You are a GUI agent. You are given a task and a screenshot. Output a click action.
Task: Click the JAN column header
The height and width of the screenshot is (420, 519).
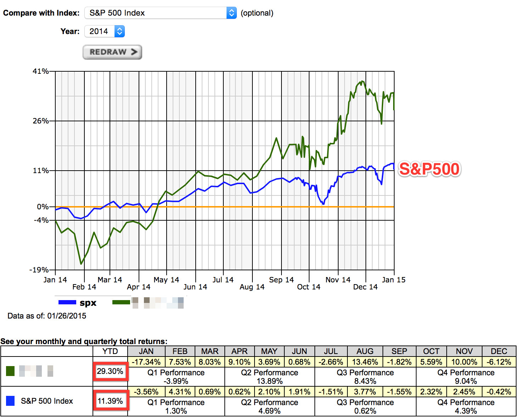pos(146,351)
